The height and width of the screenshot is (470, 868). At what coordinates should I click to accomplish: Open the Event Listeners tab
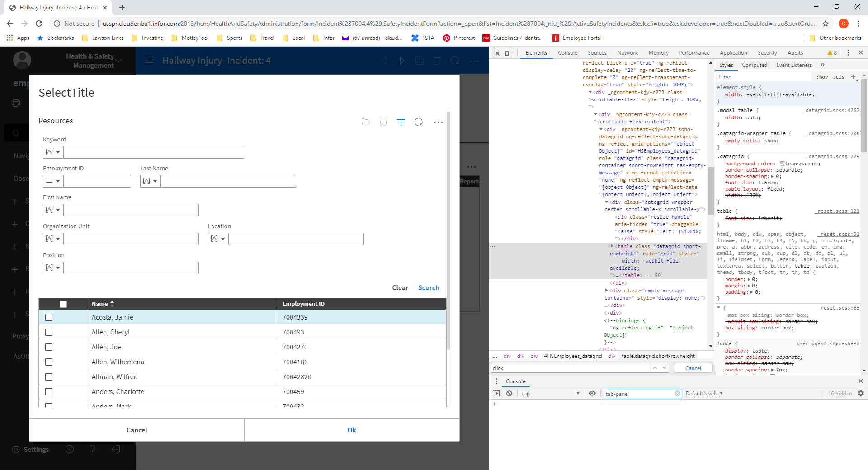pos(794,65)
